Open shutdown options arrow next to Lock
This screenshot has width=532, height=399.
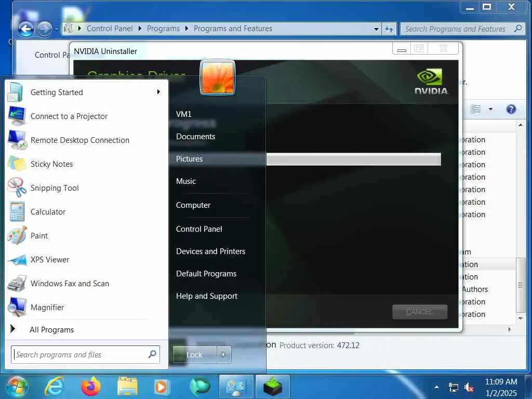pyautogui.click(x=223, y=354)
